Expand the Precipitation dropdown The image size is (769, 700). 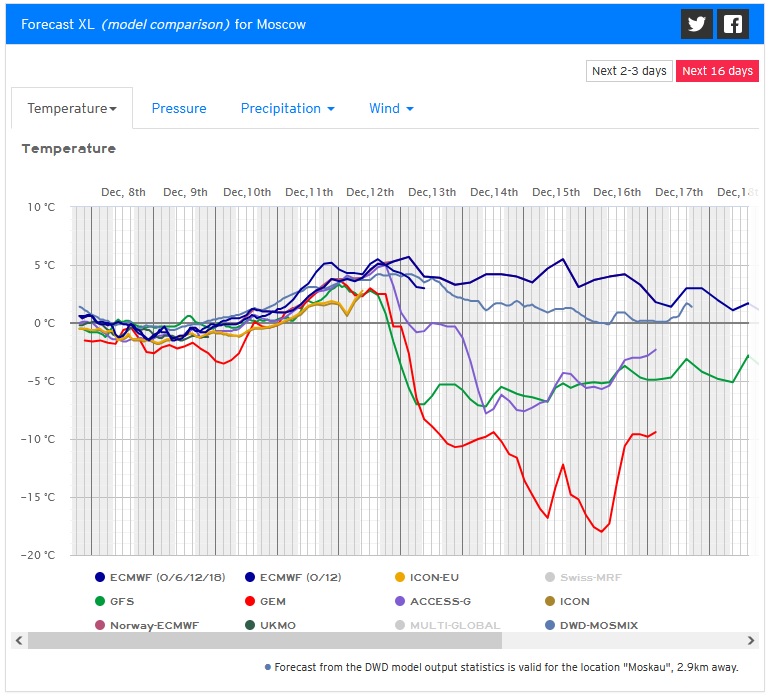pyautogui.click(x=287, y=108)
